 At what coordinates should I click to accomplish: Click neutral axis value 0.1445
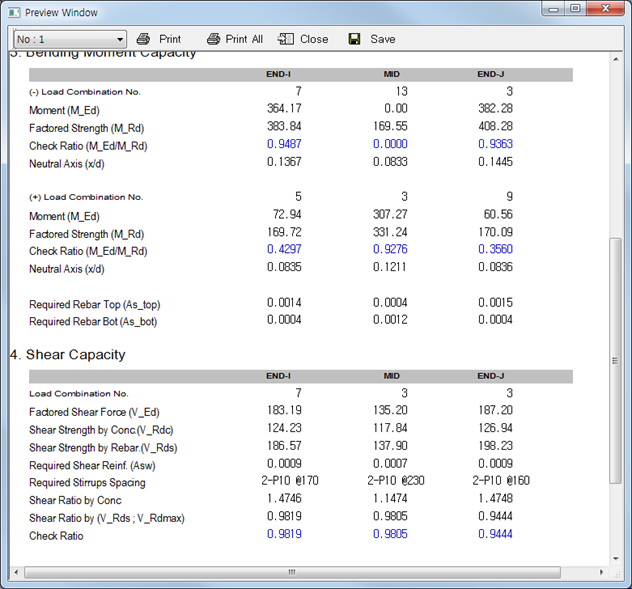click(495, 162)
